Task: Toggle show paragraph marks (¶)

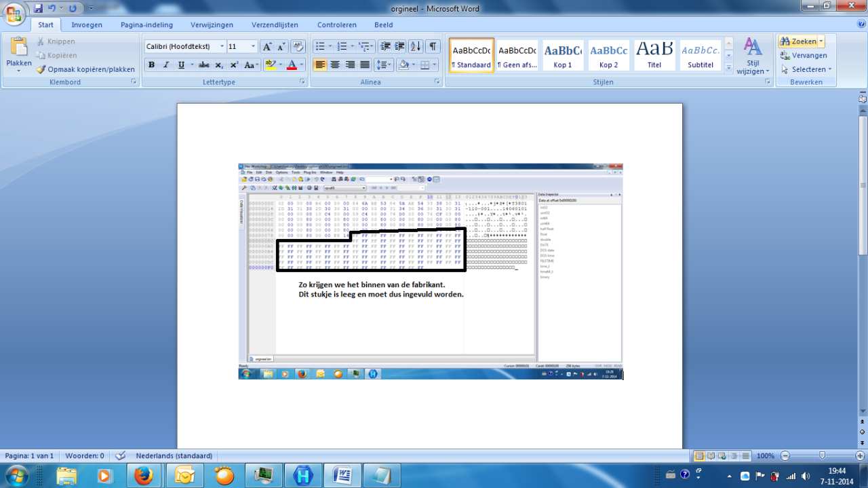Action: click(432, 46)
